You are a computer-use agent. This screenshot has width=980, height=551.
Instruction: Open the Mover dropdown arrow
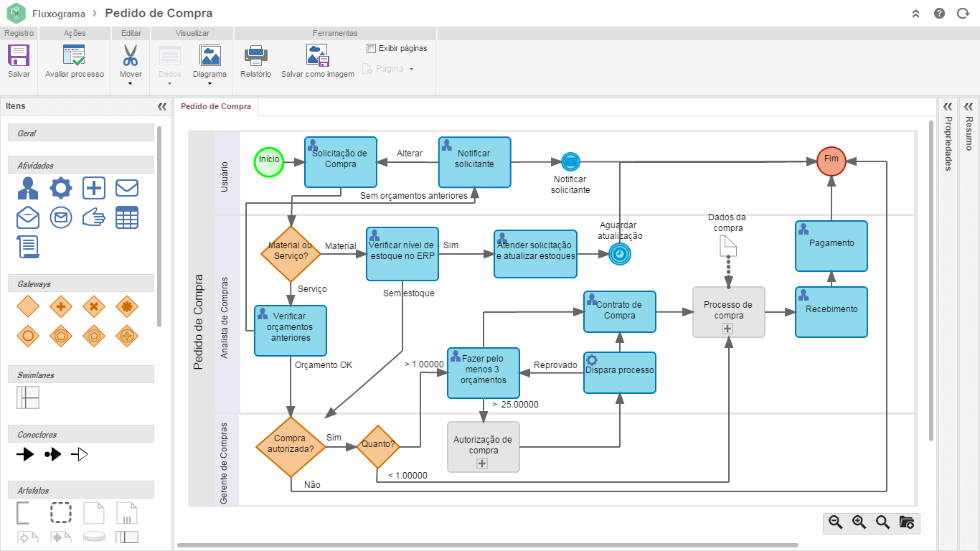131,83
